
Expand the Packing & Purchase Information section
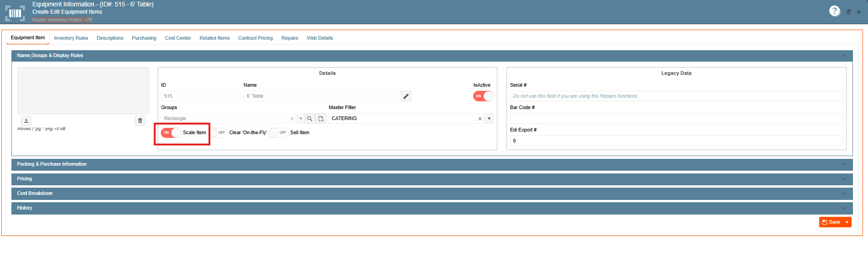[844, 164]
